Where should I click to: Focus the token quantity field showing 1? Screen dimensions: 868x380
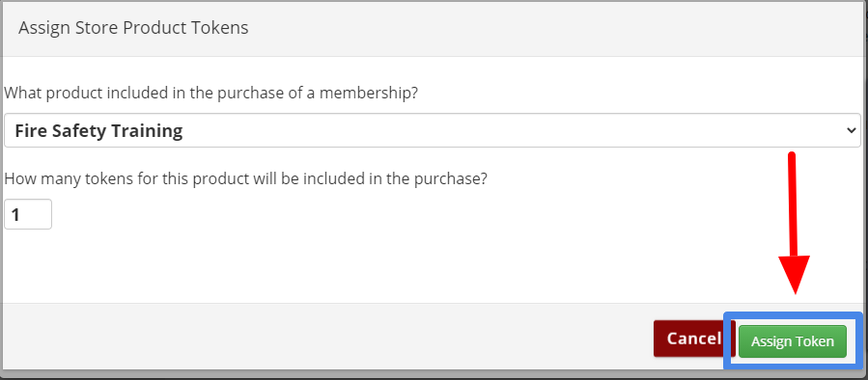pyautogui.click(x=28, y=214)
